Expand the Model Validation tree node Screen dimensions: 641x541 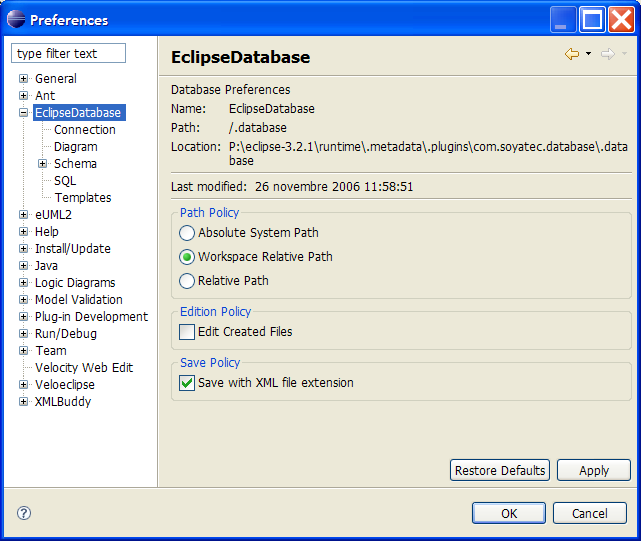[24, 300]
